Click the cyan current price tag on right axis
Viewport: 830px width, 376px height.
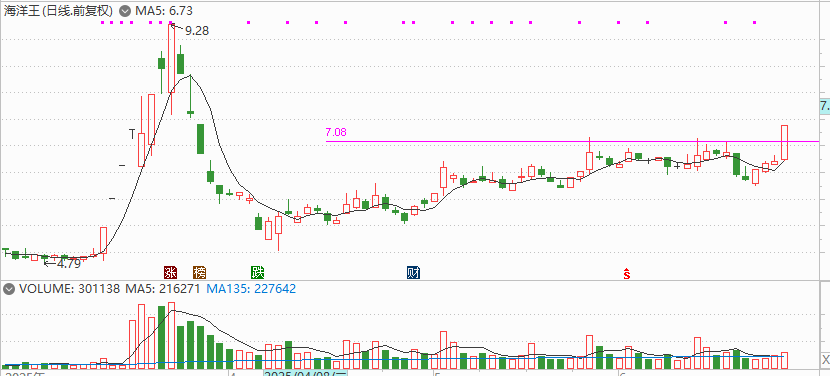(825, 106)
